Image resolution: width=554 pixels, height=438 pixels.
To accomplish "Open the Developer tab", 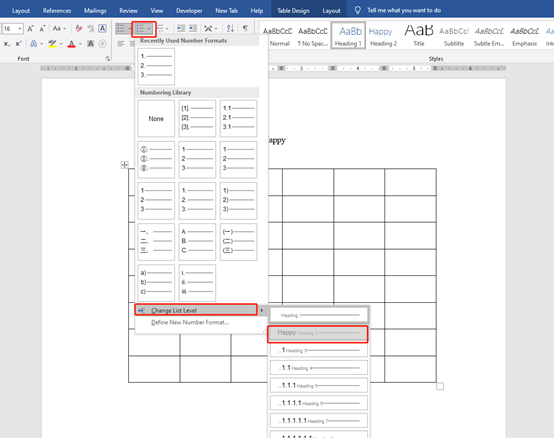I will click(189, 11).
